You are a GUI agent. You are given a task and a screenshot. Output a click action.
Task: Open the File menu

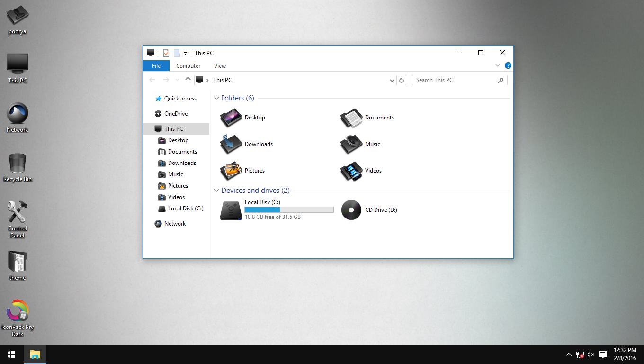coord(156,65)
